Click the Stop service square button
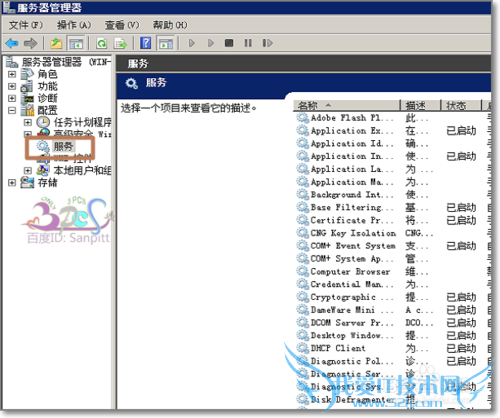Image resolution: width=500 pixels, height=418 pixels. pos(229,43)
